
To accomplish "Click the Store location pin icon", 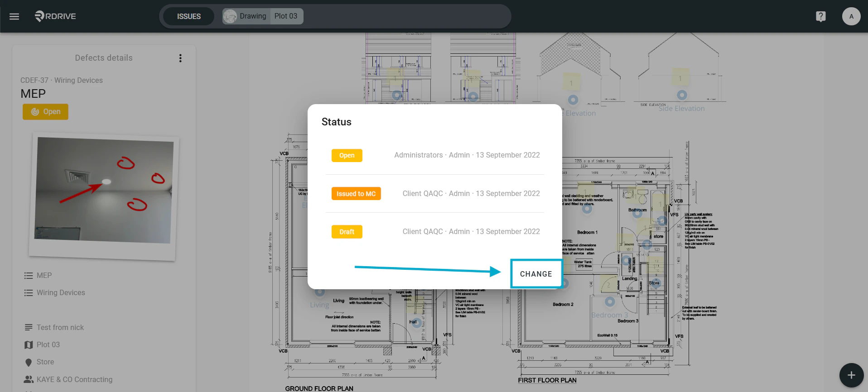I will point(29,362).
